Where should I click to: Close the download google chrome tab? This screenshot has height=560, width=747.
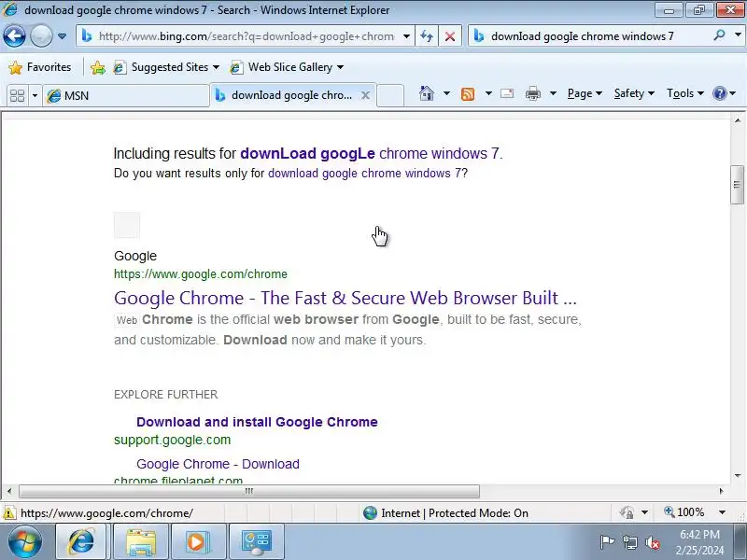point(365,95)
